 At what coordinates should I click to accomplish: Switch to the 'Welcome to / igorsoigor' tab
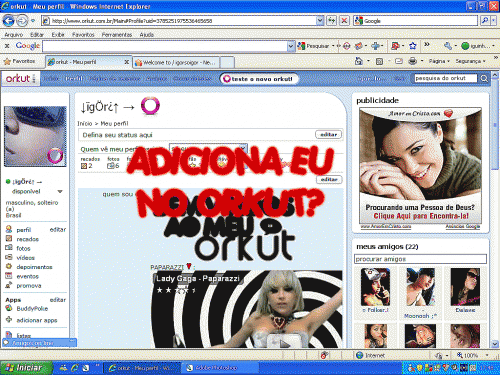tap(177, 62)
